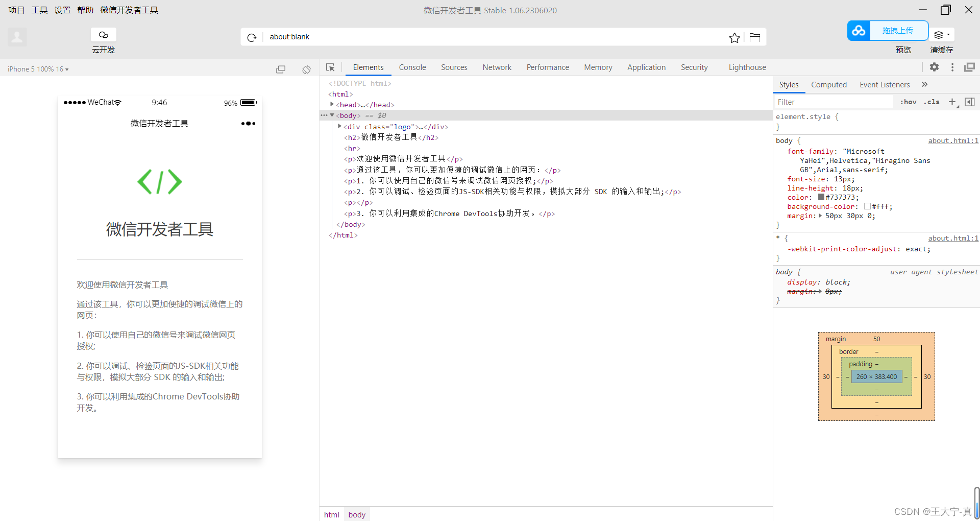This screenshot has height=521, width=980.
Task: Open the simulator in a separate window
Action: [x=281, y=69]
